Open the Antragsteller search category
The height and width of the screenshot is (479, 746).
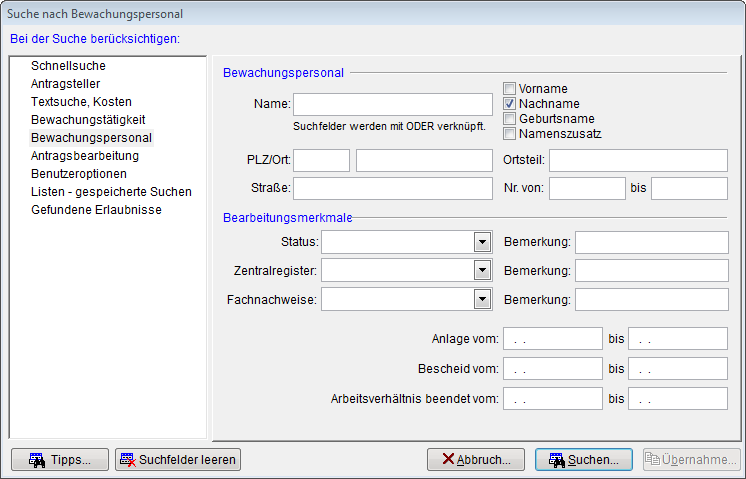[x=65, y=84]
